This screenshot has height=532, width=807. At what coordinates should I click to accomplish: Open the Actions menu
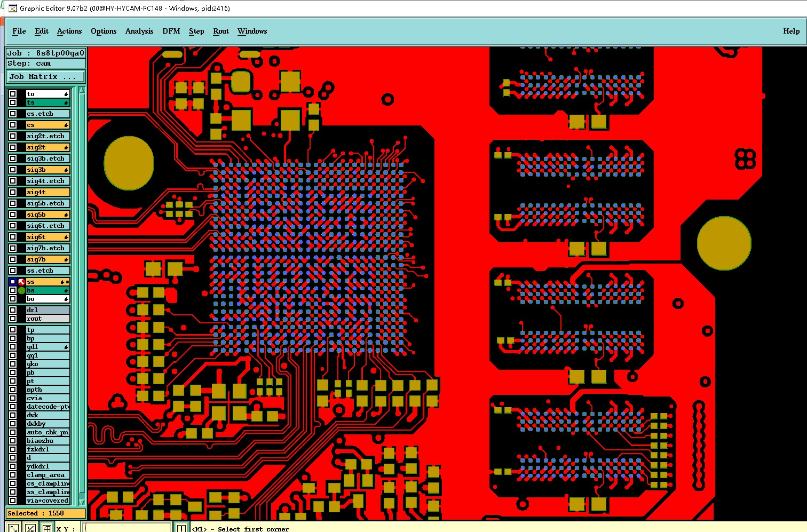click(x=69, y=31)
